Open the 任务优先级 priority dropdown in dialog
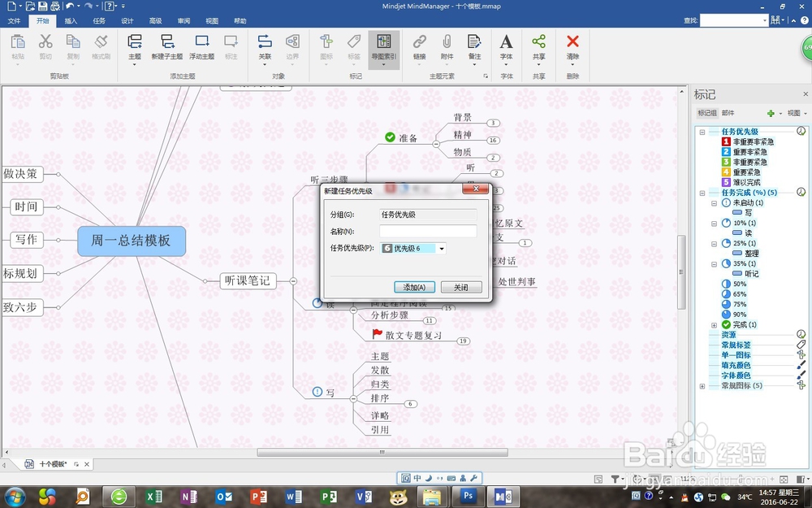The height and width of the screenshot is (508, 812). point(441,248)
